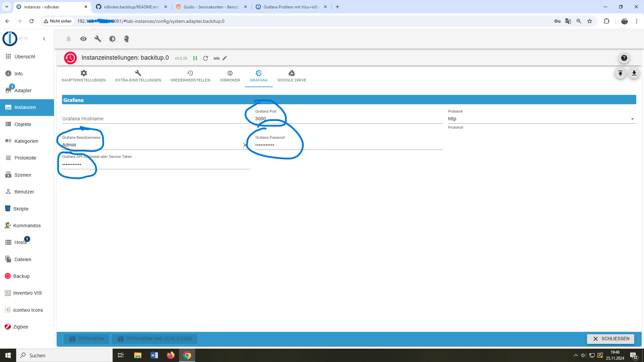Open Skripte in the sidebar

(x=21, y=209)
